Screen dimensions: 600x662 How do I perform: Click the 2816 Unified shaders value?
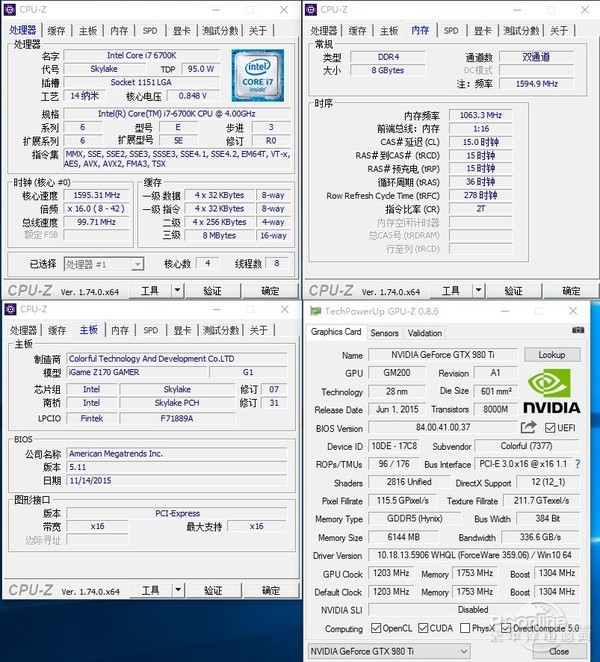pyautogui.click(x=409, y=482)
